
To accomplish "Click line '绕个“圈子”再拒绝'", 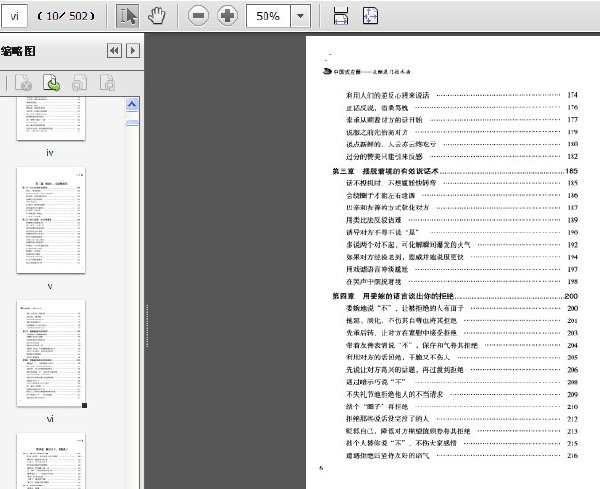I will point(377,407).
